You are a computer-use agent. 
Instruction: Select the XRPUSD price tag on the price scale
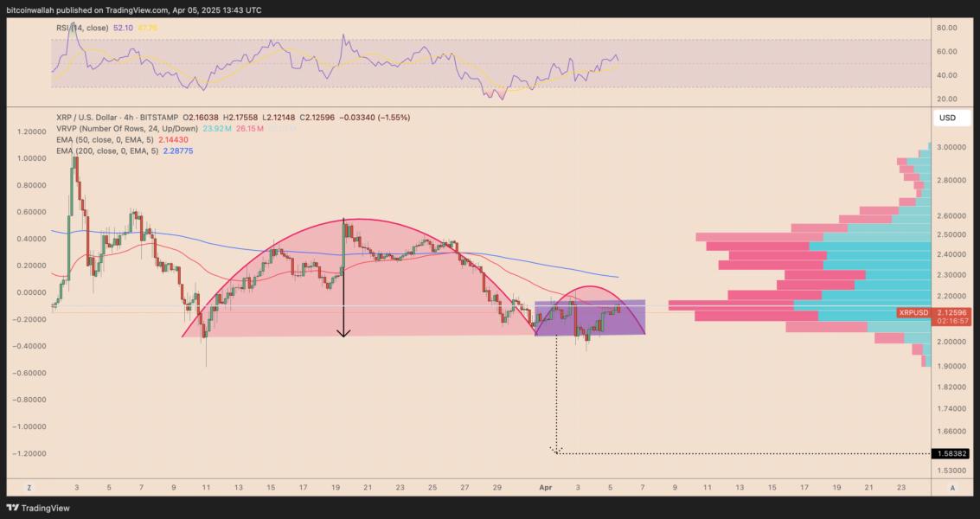[913, 312]
